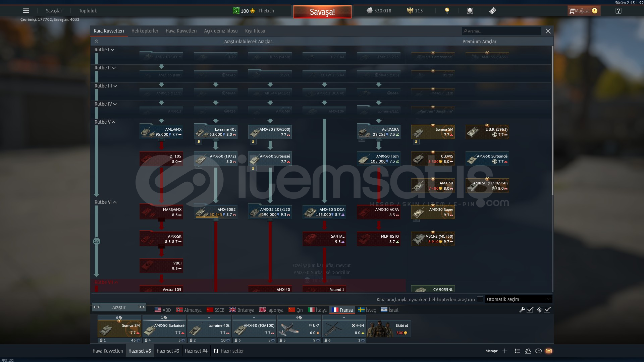Select H-34 helicopter crew slot
The image size is (644, 362).
[344, 329]
